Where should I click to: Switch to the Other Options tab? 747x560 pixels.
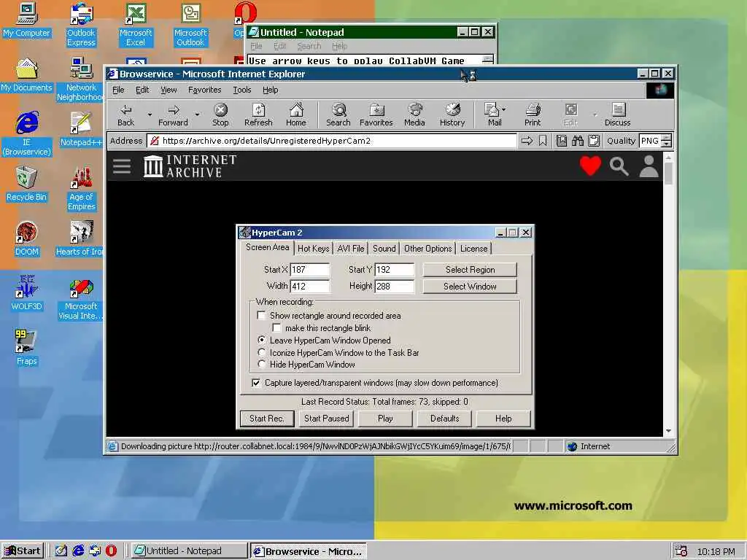pyautogui.click(x=427, y=249)
